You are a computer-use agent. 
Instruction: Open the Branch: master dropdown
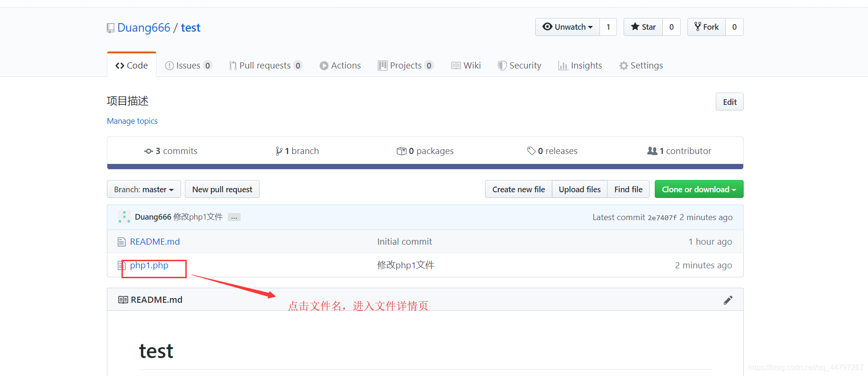144,189
